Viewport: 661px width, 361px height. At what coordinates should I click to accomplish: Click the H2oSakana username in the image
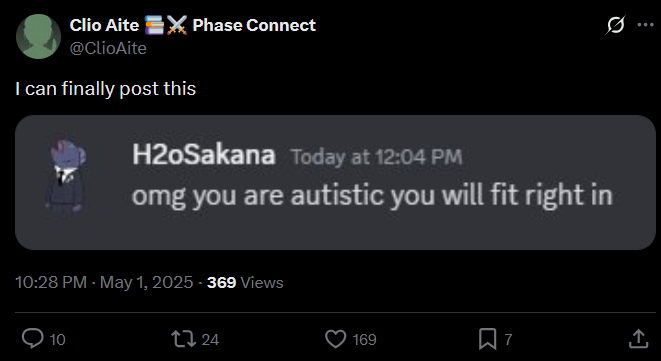(204, 155)
